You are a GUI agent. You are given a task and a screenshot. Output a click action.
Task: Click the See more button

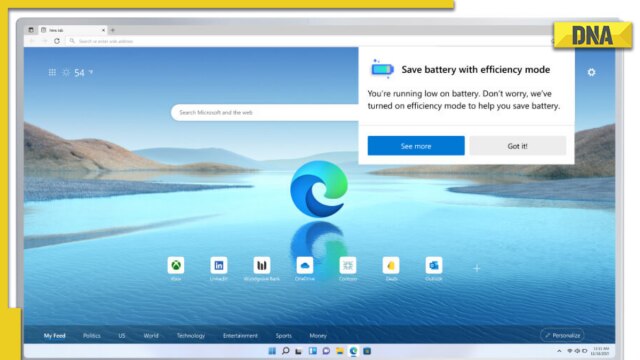(416, 146)
